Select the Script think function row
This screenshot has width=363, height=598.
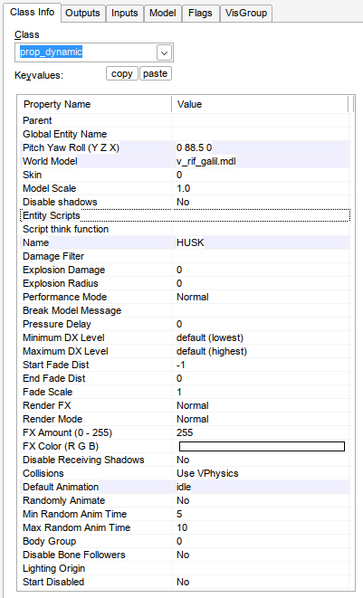pyautogui.click(x=184, y=229)
